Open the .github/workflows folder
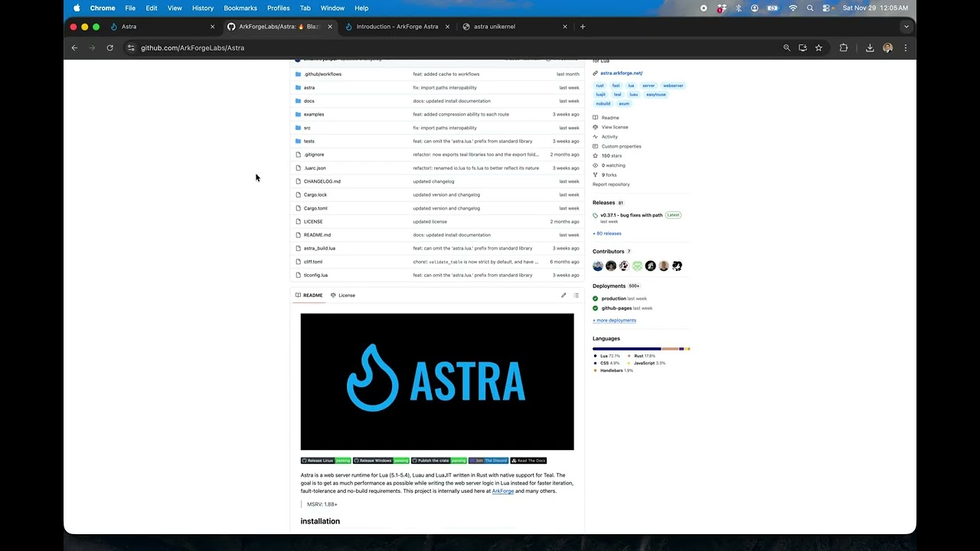Viewport: 980px width, 551px height. coord(322,74)
